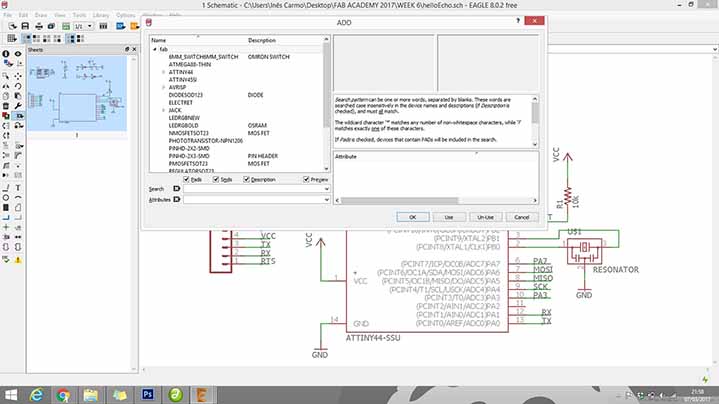Toggle the Pads checkbox

click(x=186, y=179)
